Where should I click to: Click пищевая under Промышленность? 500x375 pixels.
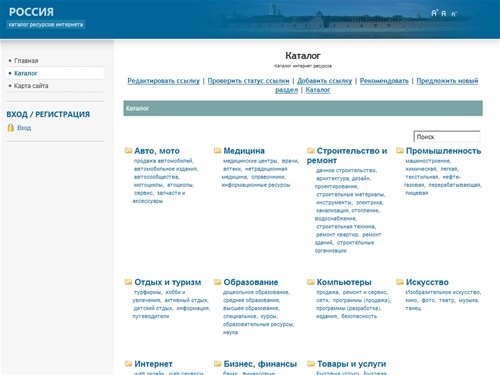pyautogui.click(x=416, y=193)
